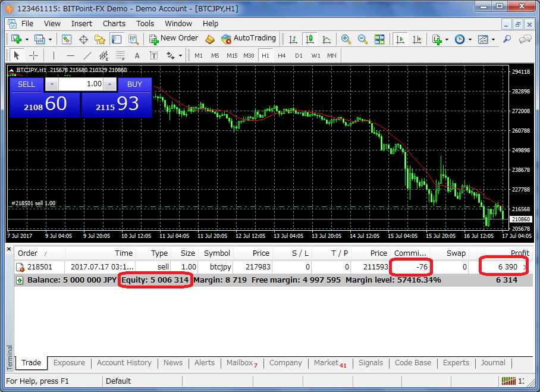The height and width of the screenshot is (392, 540).
Task: Open the Charts menu
Action: point(114,24)
